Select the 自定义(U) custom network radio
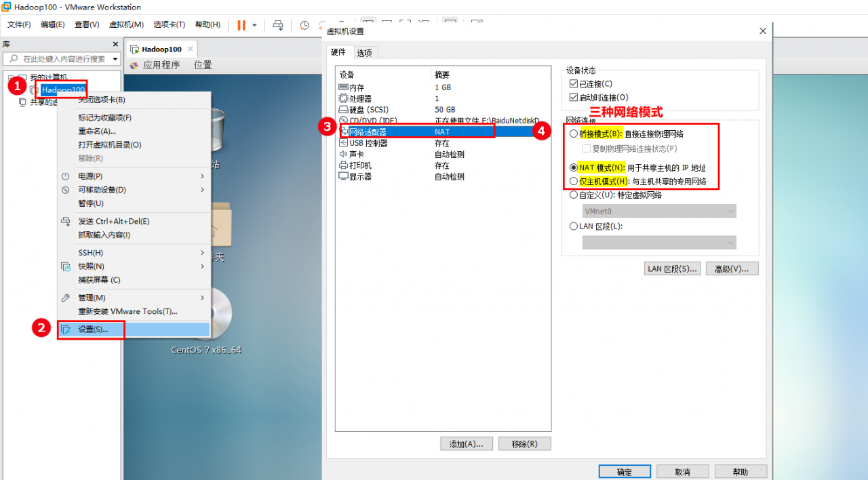 point(574,195)
